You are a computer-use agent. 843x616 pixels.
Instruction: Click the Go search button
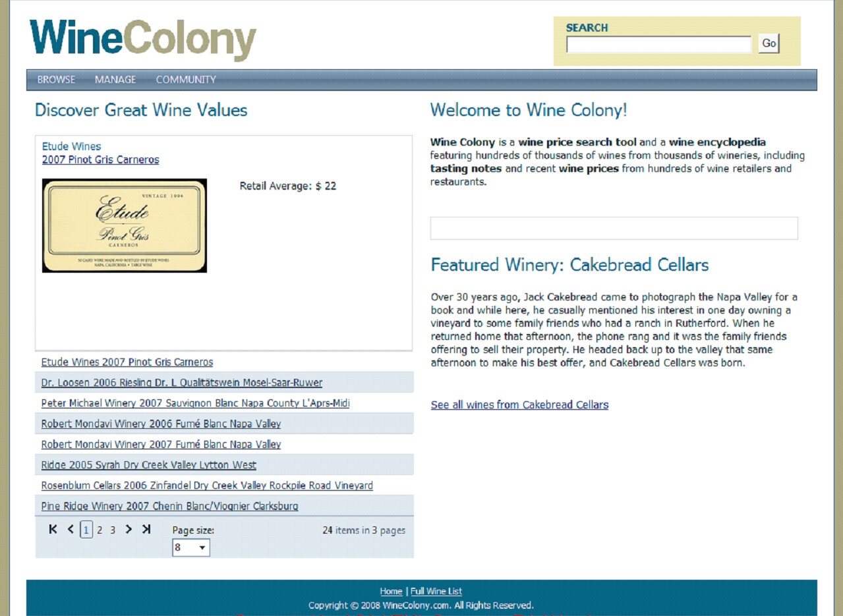769,43
